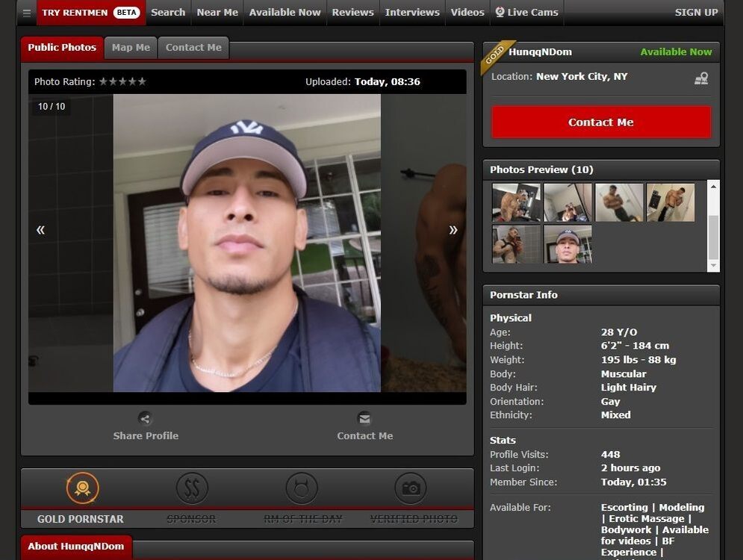Viewport: 743px width, 560px height.
Task: Click the envelope Contact Me icon below photo
Action: [364, 418]
